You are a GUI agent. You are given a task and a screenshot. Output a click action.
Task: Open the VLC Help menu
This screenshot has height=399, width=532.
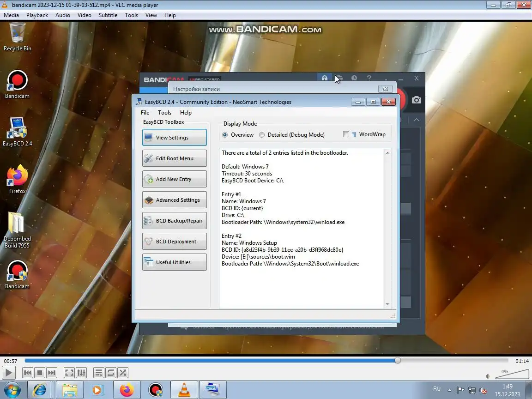pyautogui.click(x=170, y=15)
